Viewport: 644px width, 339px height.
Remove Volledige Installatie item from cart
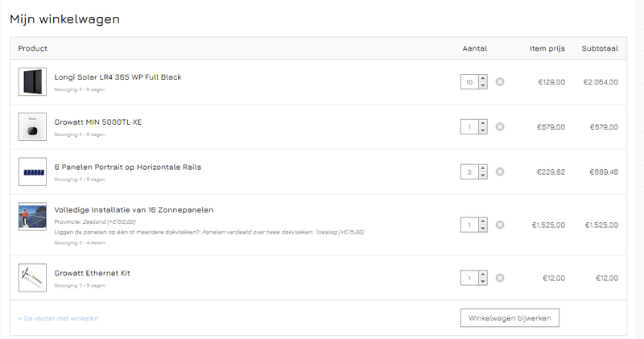(500, 225)
